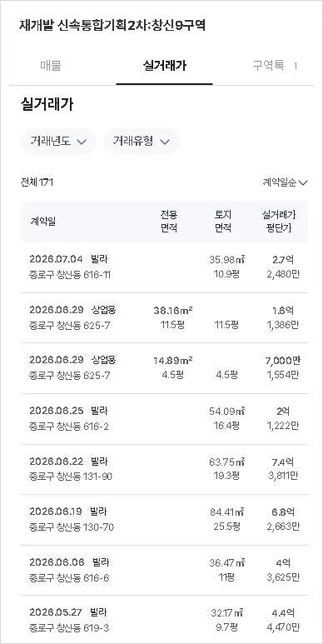Click the arrow beside 계약일순

303,182
